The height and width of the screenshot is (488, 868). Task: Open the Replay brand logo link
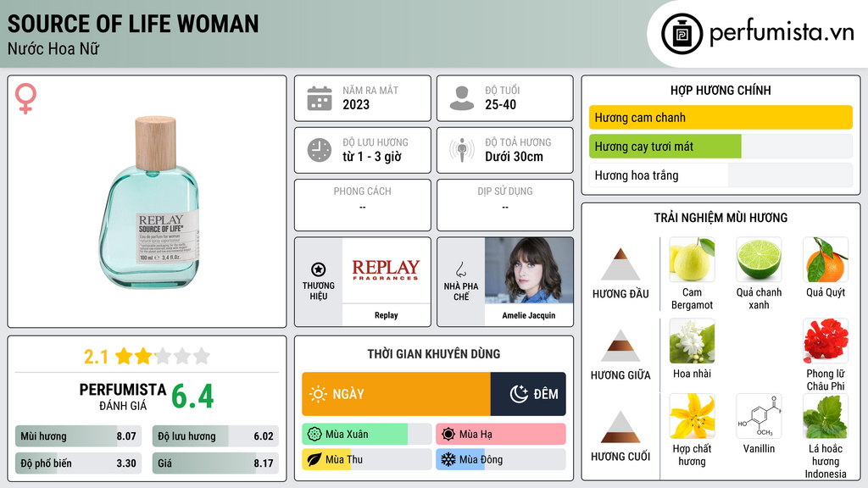(x=386, y=270)
